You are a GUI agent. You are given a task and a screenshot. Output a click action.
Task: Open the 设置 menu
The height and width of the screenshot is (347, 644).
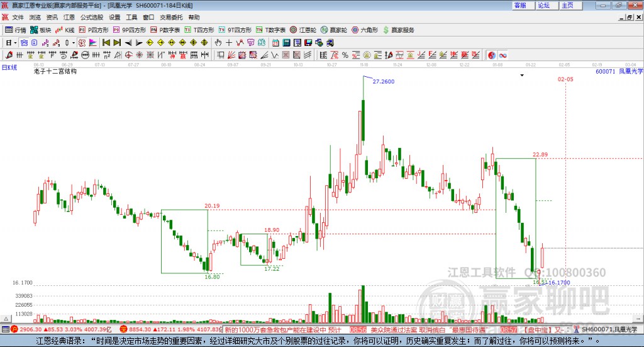point(114,17)
